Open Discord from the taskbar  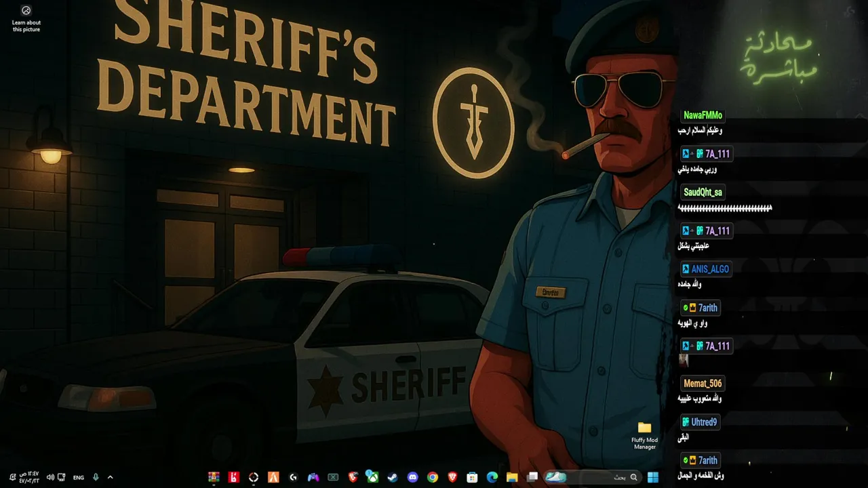tap(412, 477)
